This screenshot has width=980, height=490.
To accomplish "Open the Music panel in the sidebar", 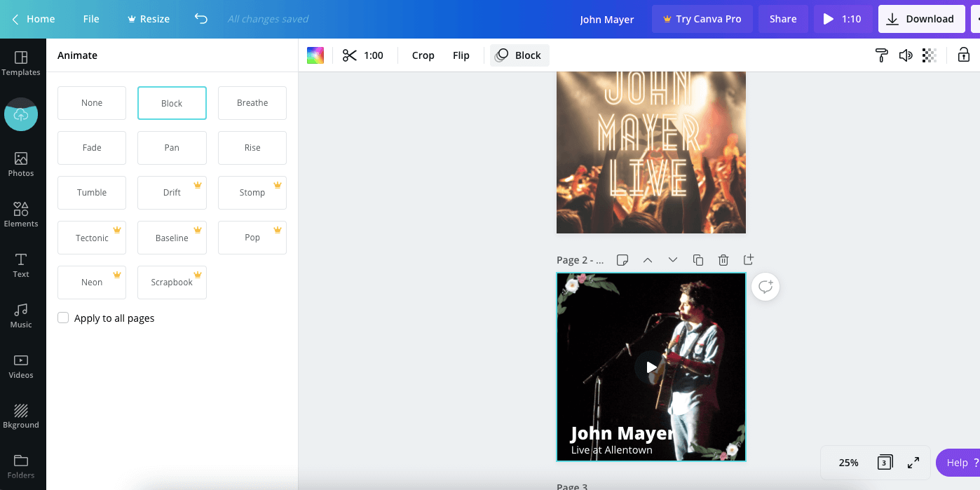I will pyautogui.click(x=21, y=315).
